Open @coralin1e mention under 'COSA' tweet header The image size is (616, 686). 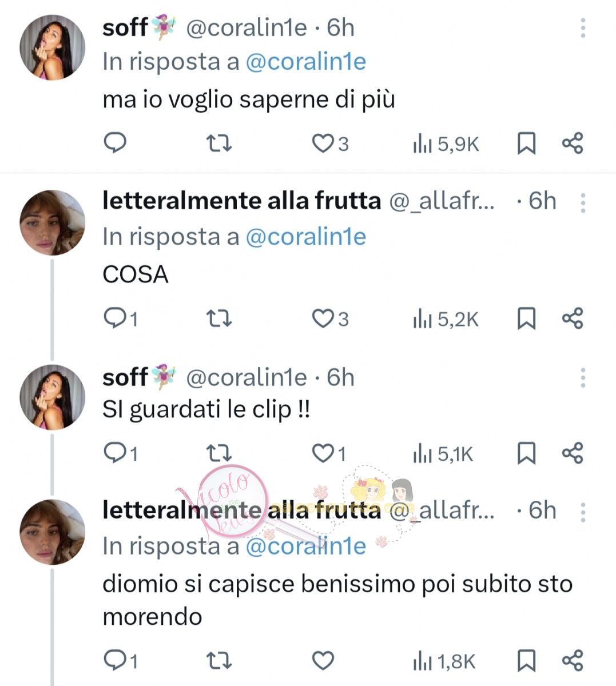(305, 237)
